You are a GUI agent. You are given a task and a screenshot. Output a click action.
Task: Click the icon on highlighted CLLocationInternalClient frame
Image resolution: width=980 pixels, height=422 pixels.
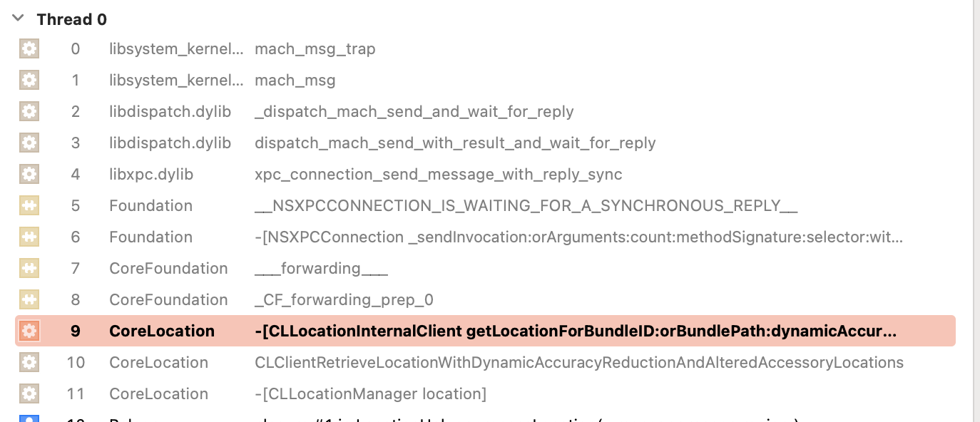[29, 331]
